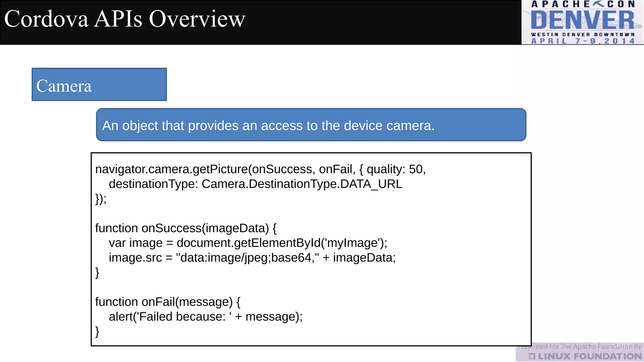Click the 'Cordova APIs Overview' slide title
Screen dimensions: 644x362
pos(125,19)
